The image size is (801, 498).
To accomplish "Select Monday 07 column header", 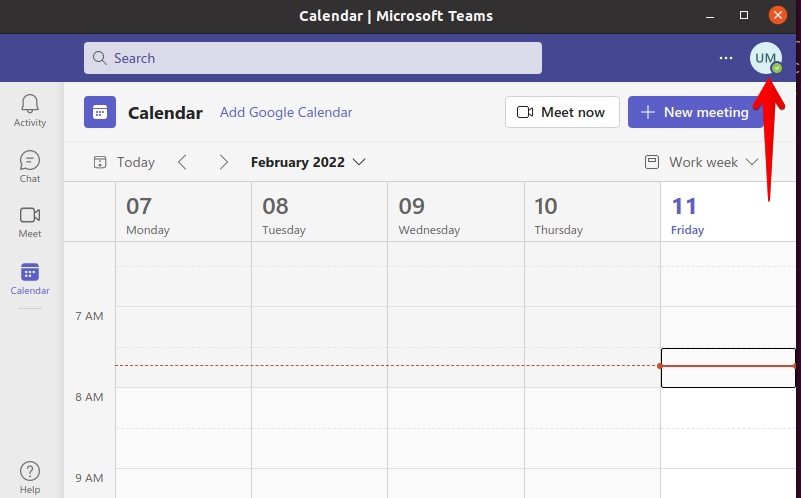I will tap(183, 211).
